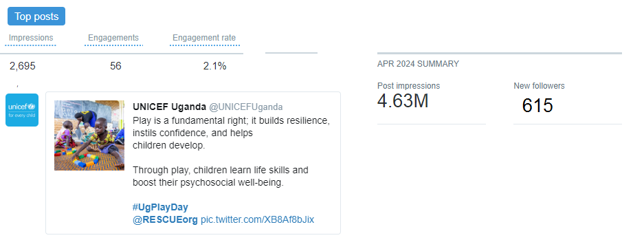Open the children playing photo thumbnail
Screen dimensions: 644x251
coord(89,135)
